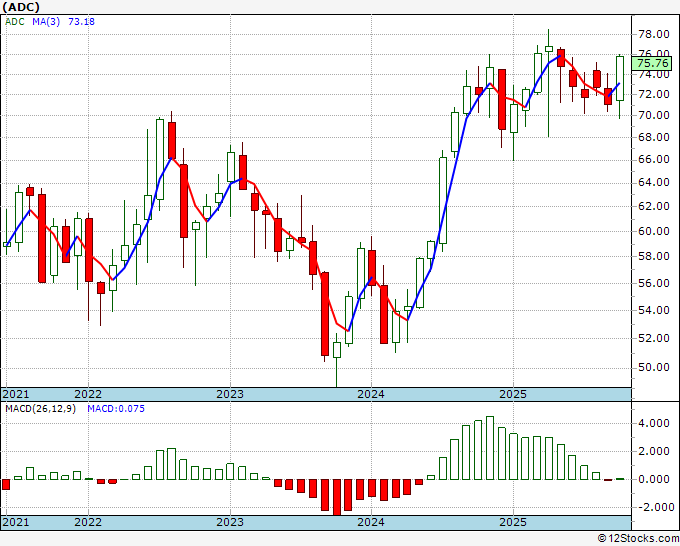The width and height of the screenshot is (680, 546).
Task: Click the 58.00 price axis label
Action: (653, 256)
